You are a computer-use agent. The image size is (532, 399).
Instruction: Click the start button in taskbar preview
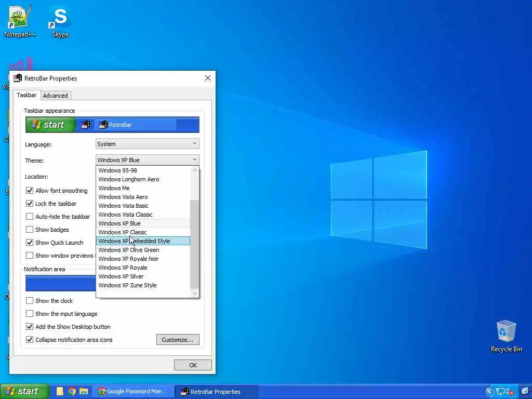[50, 125]
